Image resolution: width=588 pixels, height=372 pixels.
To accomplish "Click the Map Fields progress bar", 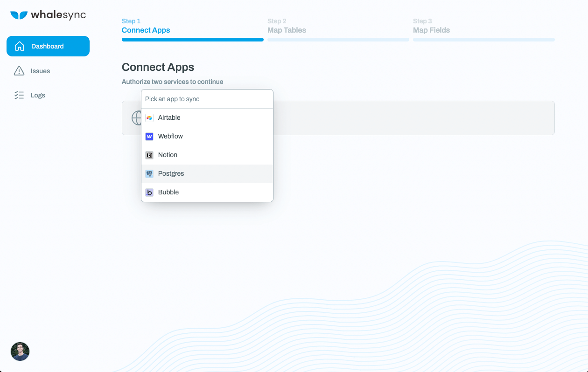I will (x=484, y=40).
